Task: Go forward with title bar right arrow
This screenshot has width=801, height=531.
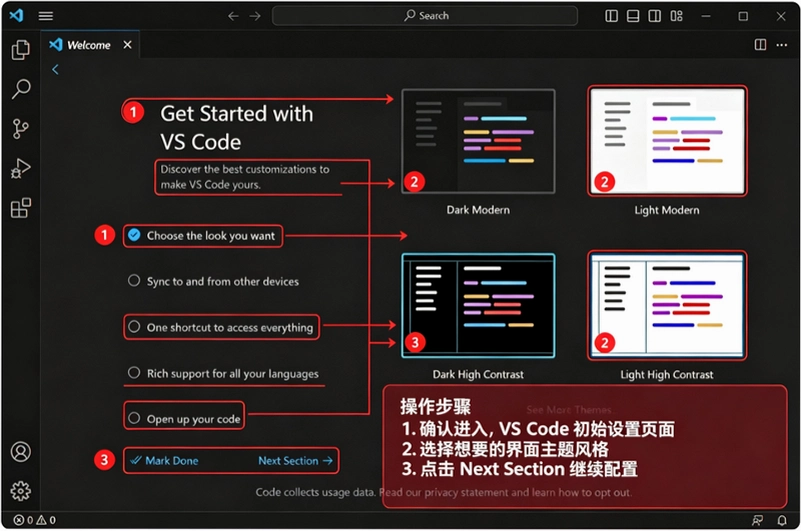Action: coord(255,16)
